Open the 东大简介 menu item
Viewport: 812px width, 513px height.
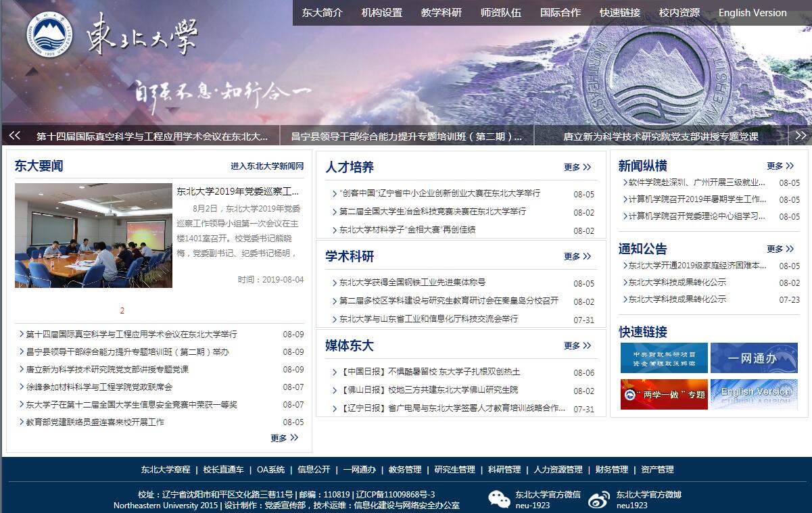(x=323, y=13)
